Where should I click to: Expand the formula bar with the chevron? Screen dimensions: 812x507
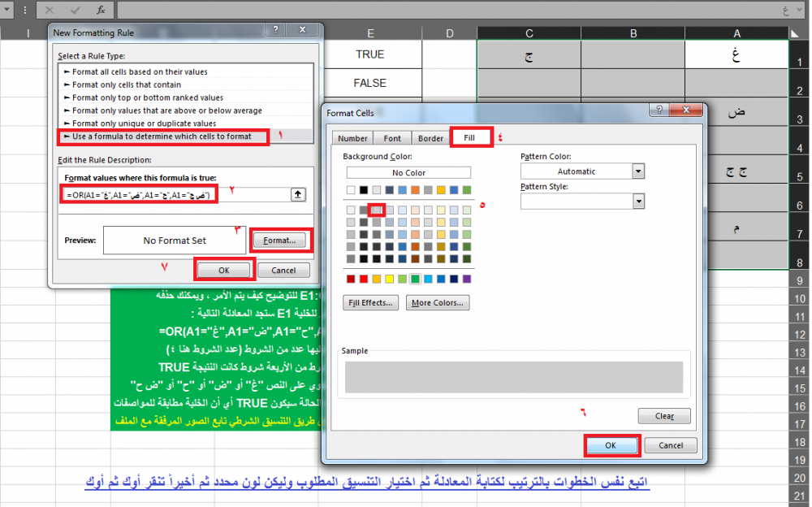pyautogui.click(x=799, y=10)
